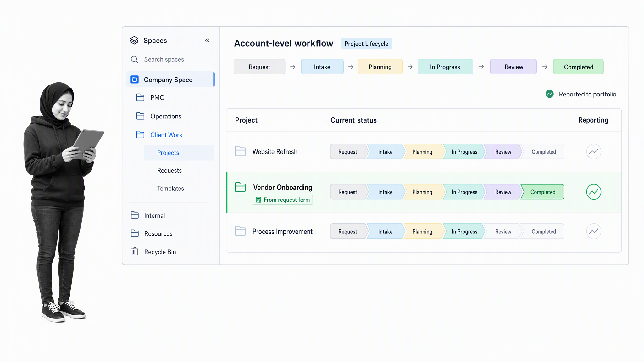Collapse the Spaces sidebar with the double chevron
The image size is (644, 362).
207,40
